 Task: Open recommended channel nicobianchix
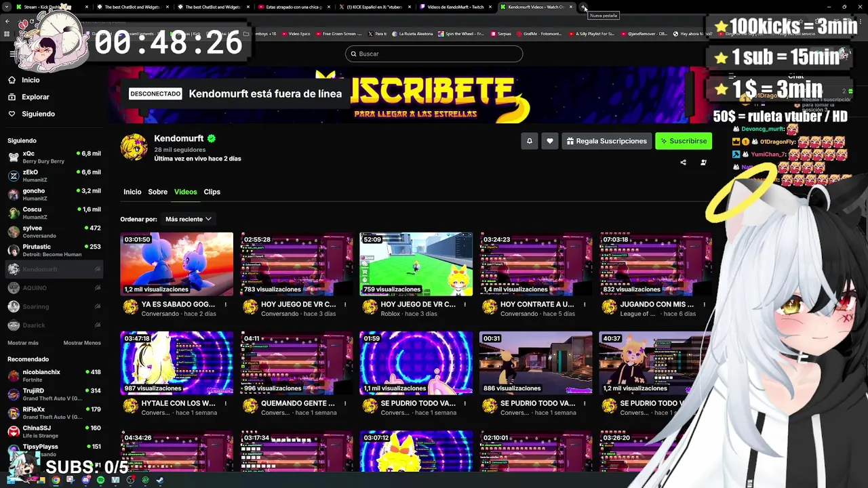tap(54, 375)
